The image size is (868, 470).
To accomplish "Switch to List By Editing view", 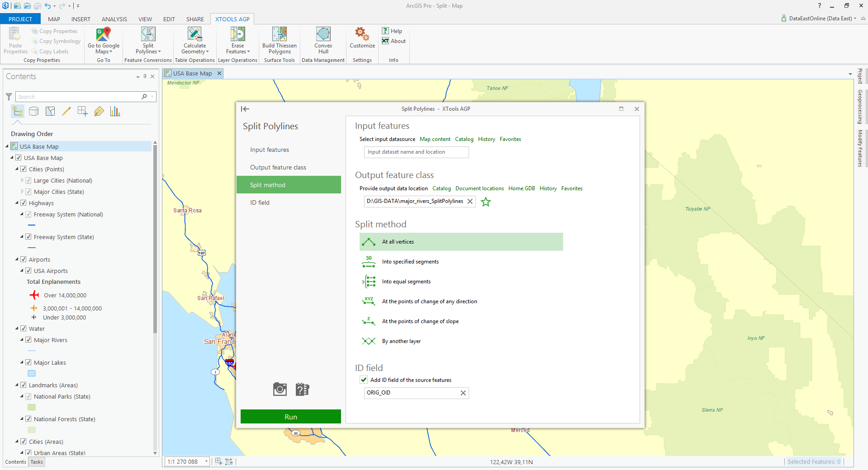I will (x=66, y=111).
